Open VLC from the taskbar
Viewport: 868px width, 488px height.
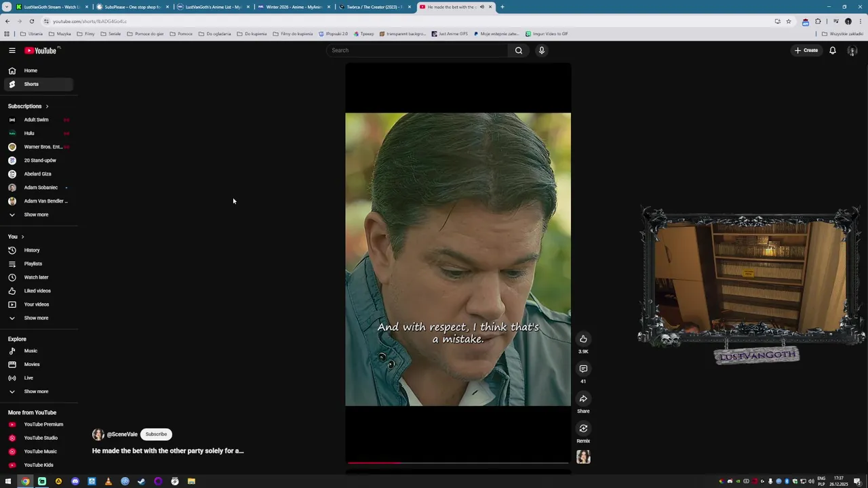click(x=108, y=481)
